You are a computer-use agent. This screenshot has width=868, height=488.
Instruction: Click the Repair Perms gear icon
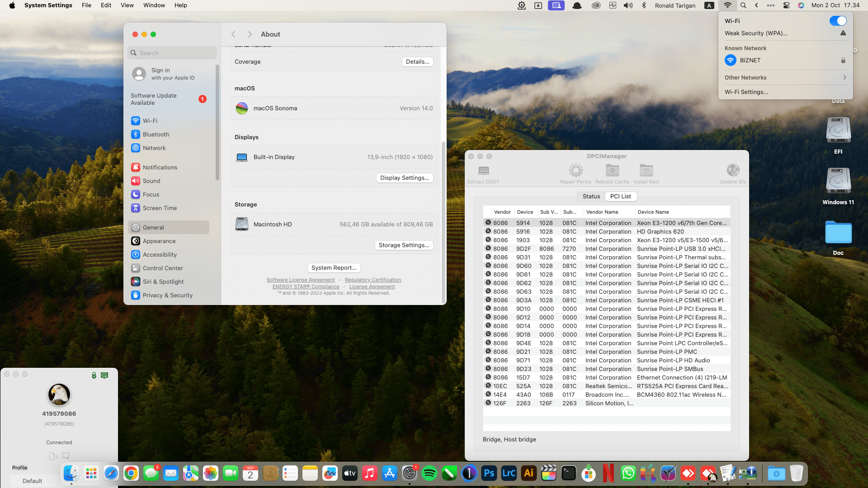point(576,171)
